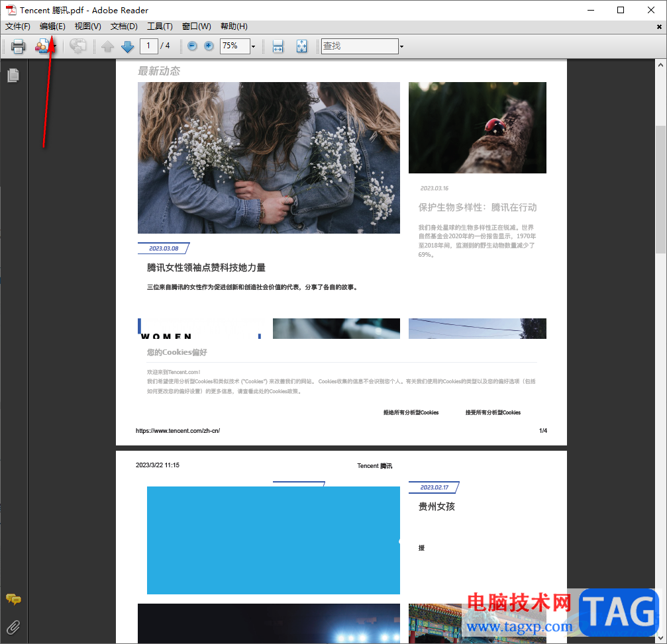The height and width of the screenshot is (644, 667).
Task: Click the solid blue image block
Action: coord(274,540)
